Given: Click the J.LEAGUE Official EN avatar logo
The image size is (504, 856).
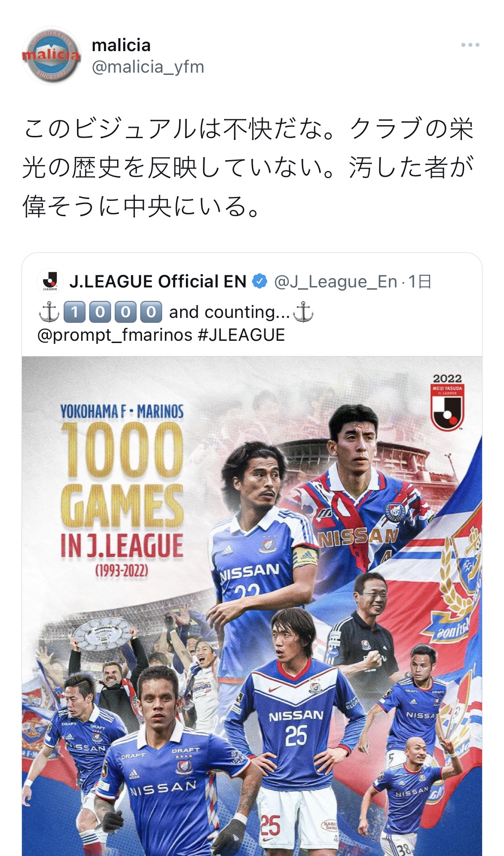Looking at the screenshot, I should click(x=50, y=281).
